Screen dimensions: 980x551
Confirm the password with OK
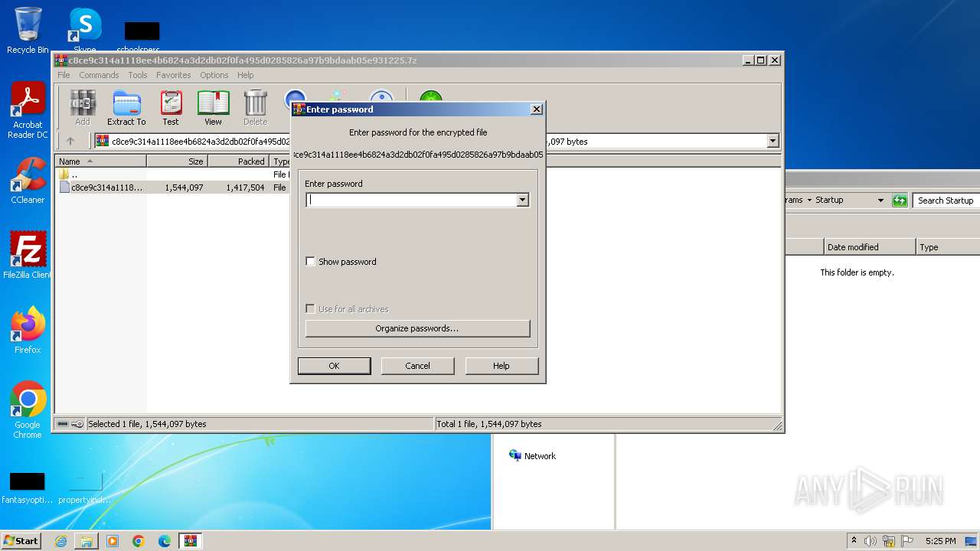[x=334, y=366]
